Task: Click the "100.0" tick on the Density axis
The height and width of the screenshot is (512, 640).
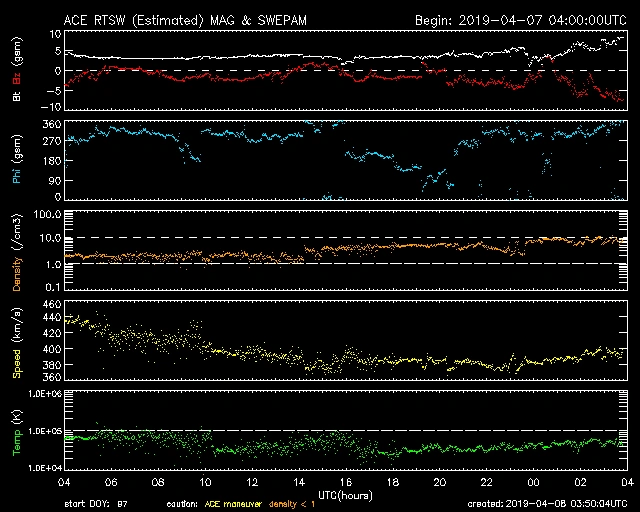Action: (47, 214)
